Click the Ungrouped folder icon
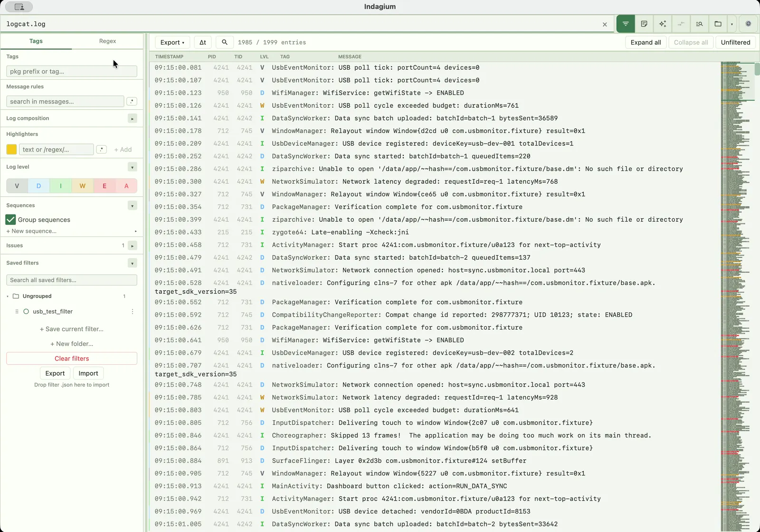760x532 pixels. 16,296
